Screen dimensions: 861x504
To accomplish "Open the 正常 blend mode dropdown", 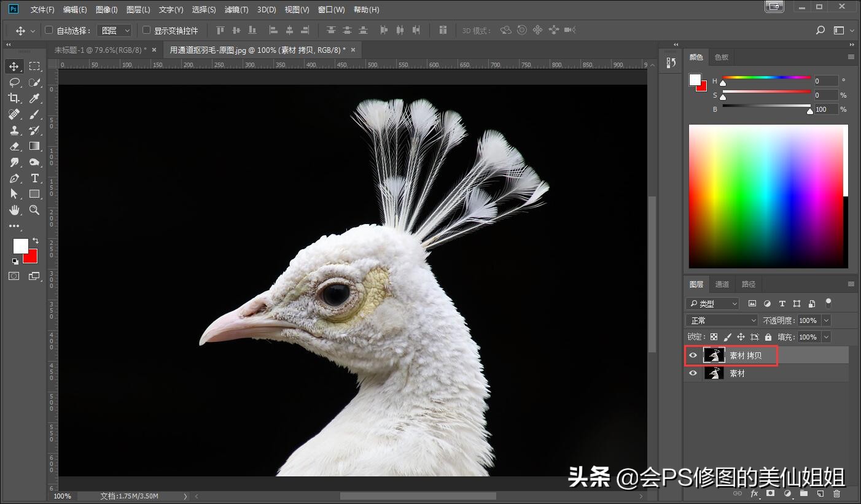I will [722, 320].
